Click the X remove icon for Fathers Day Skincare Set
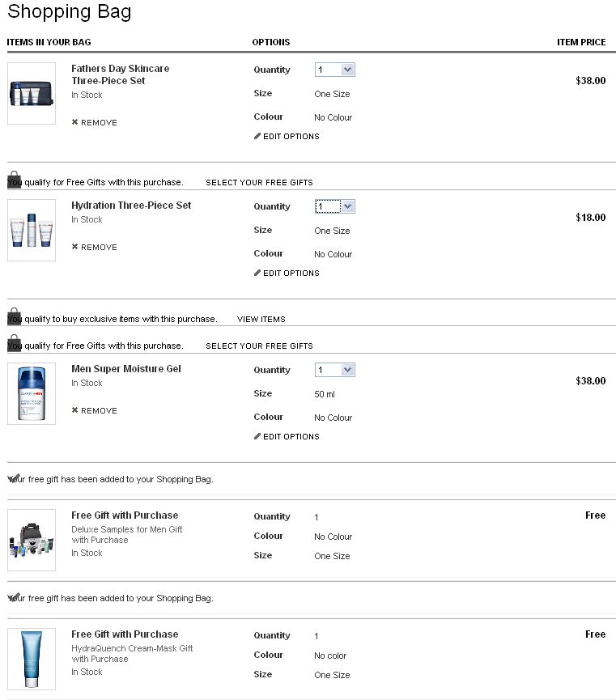Image resolution: width=616 pixels, height=700 pixels. (74, 122)
